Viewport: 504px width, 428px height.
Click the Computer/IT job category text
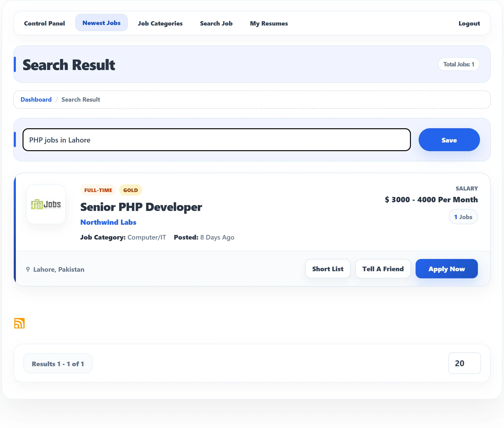[x=147, y=237]
